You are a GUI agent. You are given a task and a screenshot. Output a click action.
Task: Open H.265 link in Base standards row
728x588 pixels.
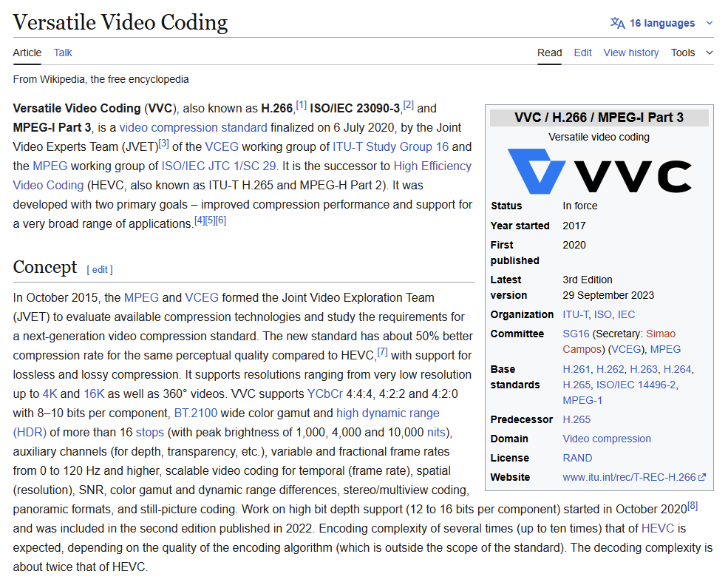click(576, 385)
